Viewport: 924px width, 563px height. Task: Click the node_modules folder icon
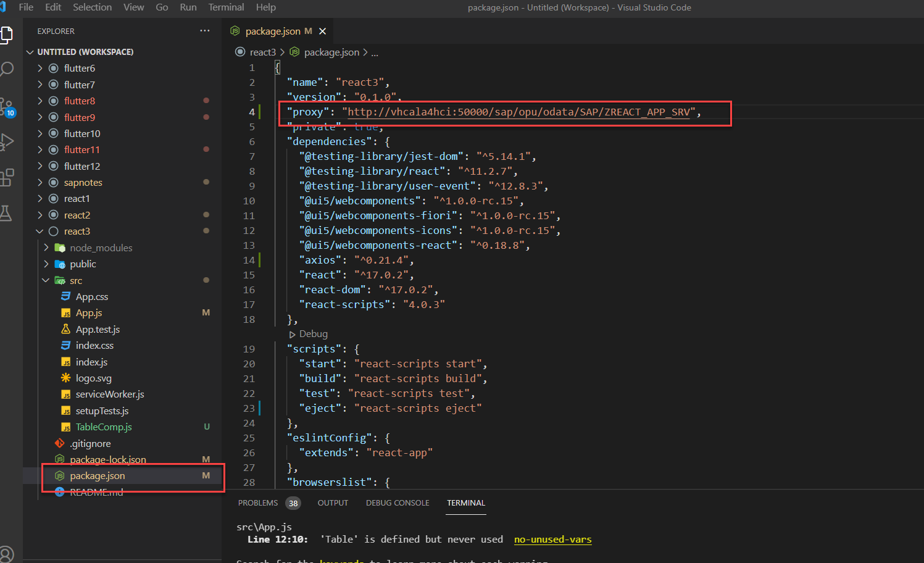pyautogui.click(x=60, y=248)
